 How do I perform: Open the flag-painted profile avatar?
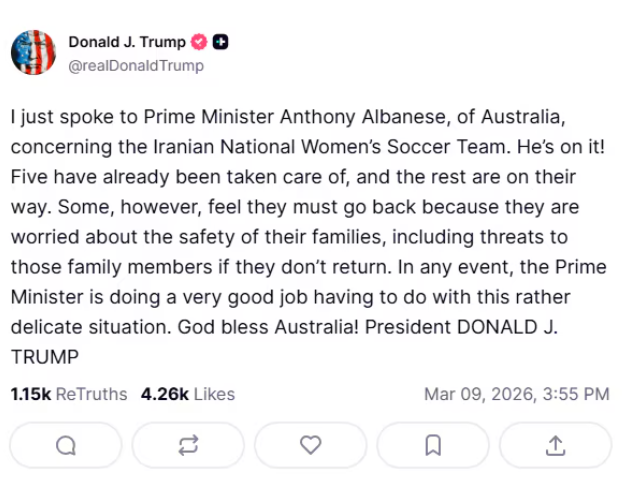(33, 52)
